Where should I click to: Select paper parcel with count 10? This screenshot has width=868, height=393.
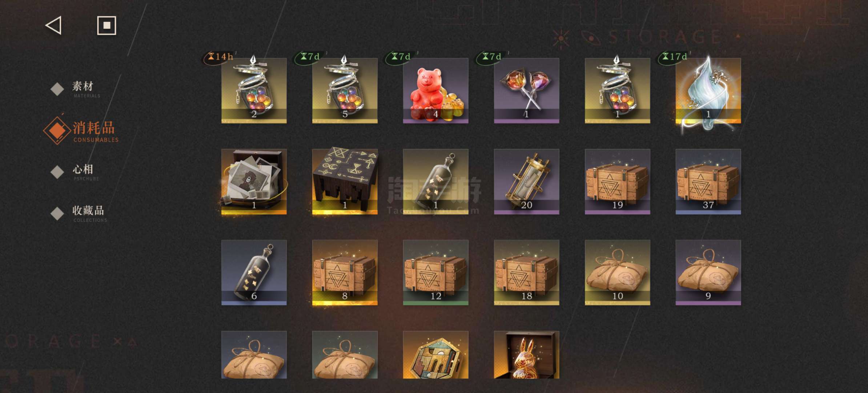(617, 272)
